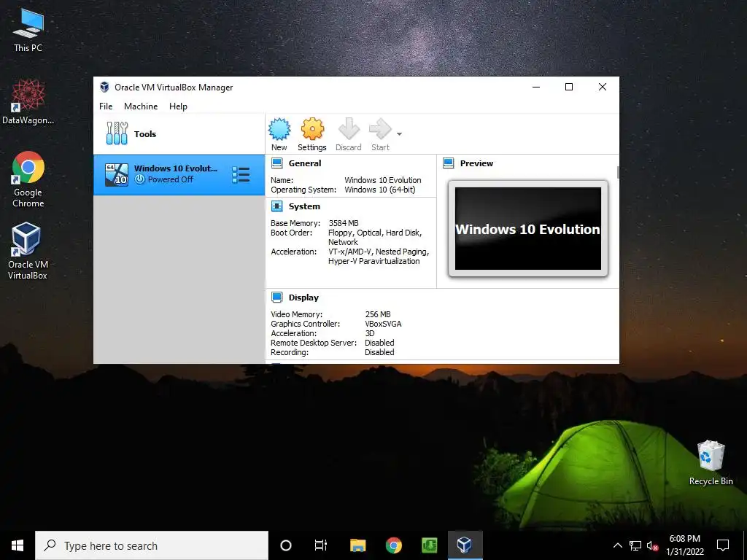747x560 pixels.
Task: Click the muted volume tray icon
Action: (652, 545)
